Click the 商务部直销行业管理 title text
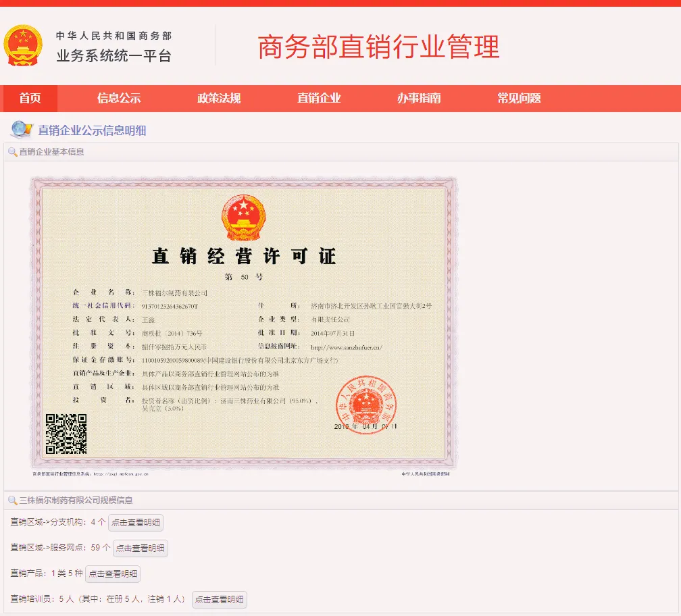Image resolution: width=681 pixels, height=616 pixels. pyautogui.click(x=378, y=47)
